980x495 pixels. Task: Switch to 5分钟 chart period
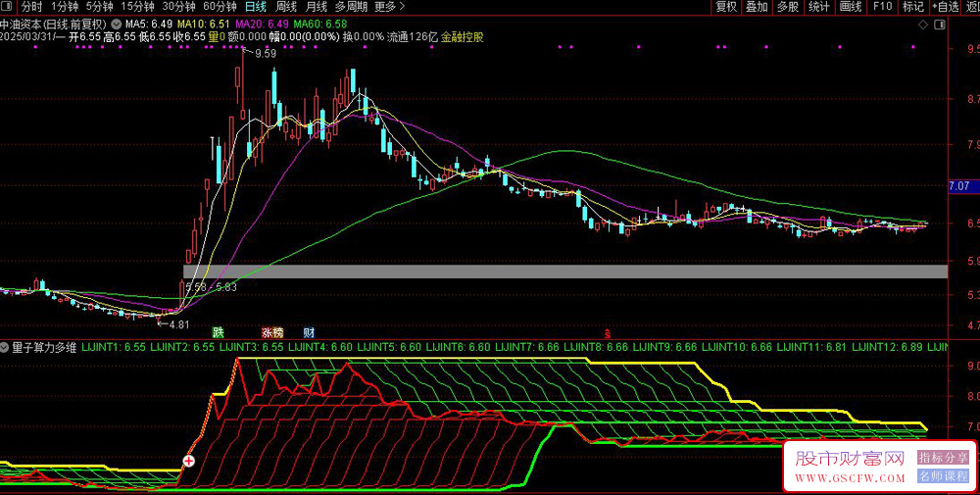coord(99,7)
